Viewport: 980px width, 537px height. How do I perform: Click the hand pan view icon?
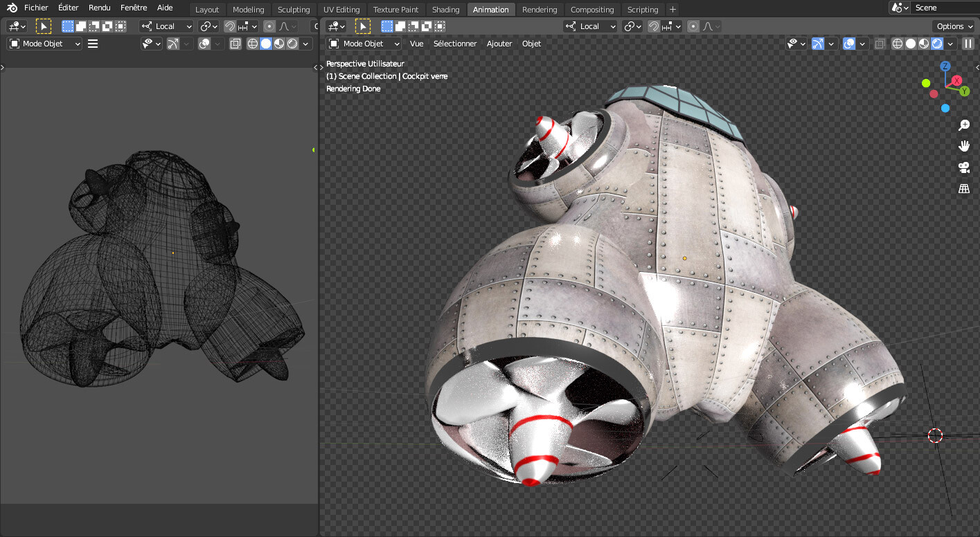coord(963,146)
